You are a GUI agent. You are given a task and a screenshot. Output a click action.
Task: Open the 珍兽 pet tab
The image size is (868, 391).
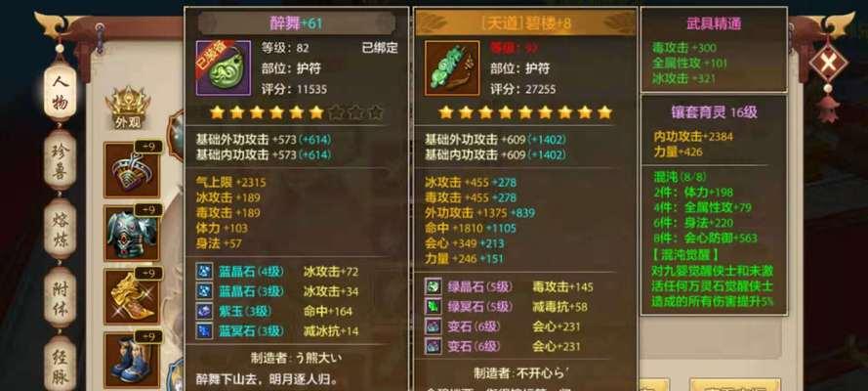pyautogui.click(x=61, y=161)
